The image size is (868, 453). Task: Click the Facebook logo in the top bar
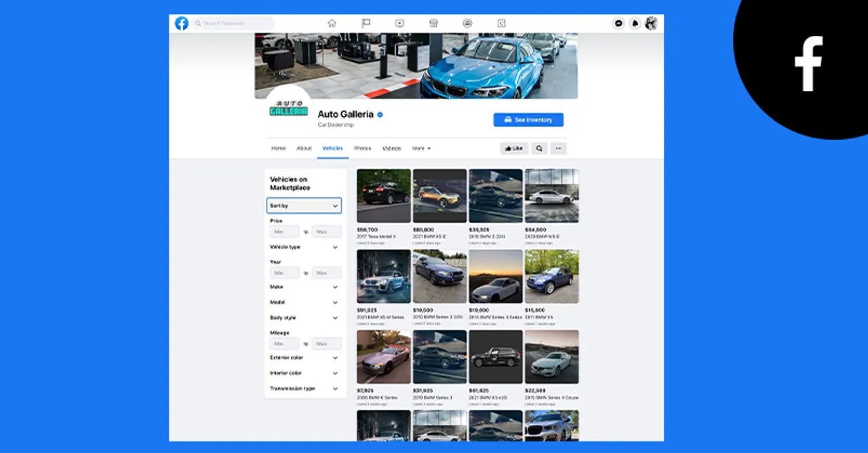tap(182, 23)
